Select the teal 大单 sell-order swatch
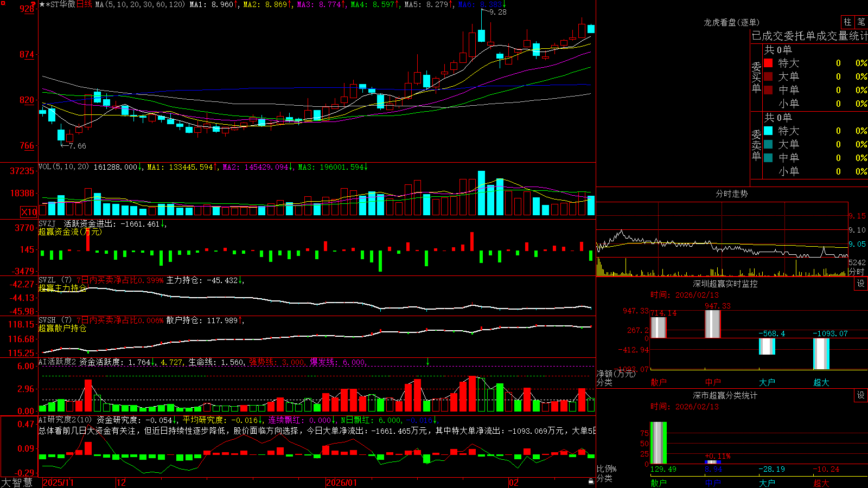Screen dimensions: 868x488 [x=768, y=144]
